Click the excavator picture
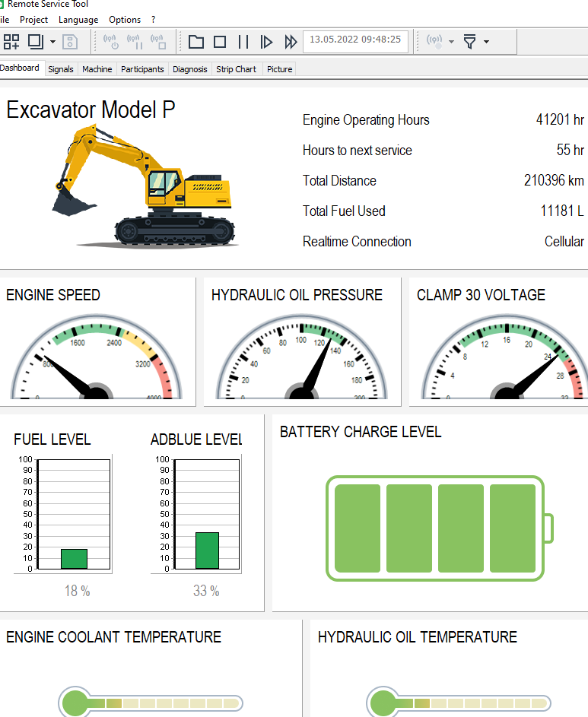 (143, 186)
